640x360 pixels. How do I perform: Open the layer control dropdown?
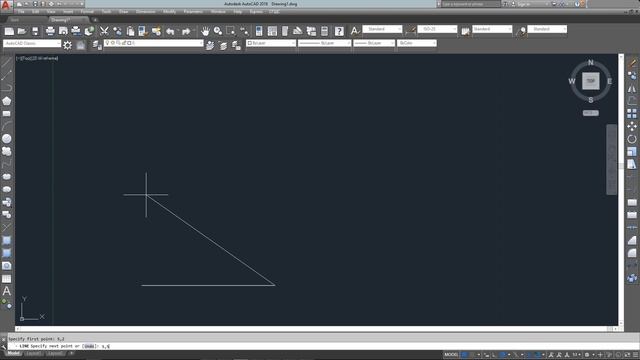point(153,43)
